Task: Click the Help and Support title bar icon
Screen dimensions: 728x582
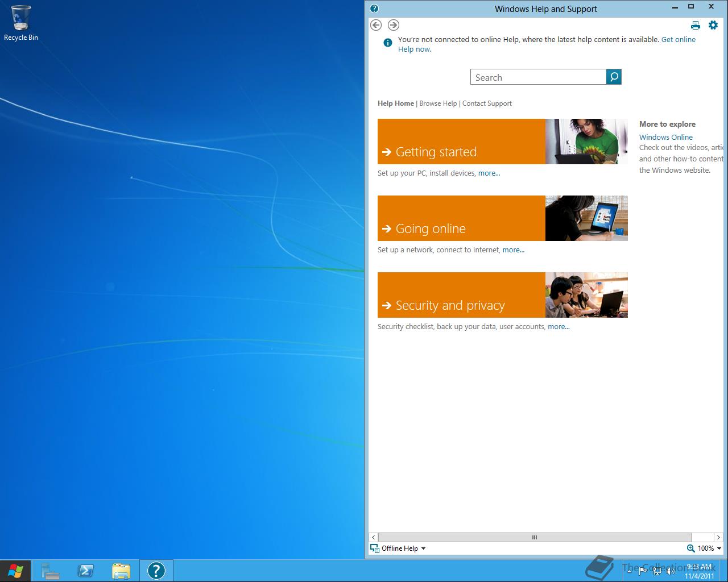Action: coord(374,9)
